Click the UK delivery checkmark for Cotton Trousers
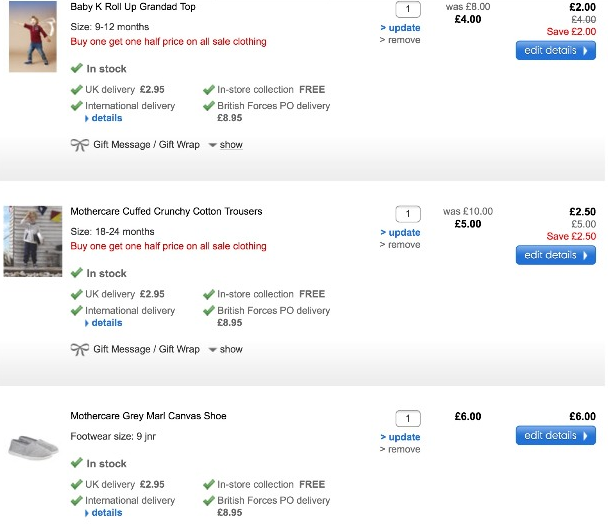This screenshot has width=608, height=532. point(76,295)
